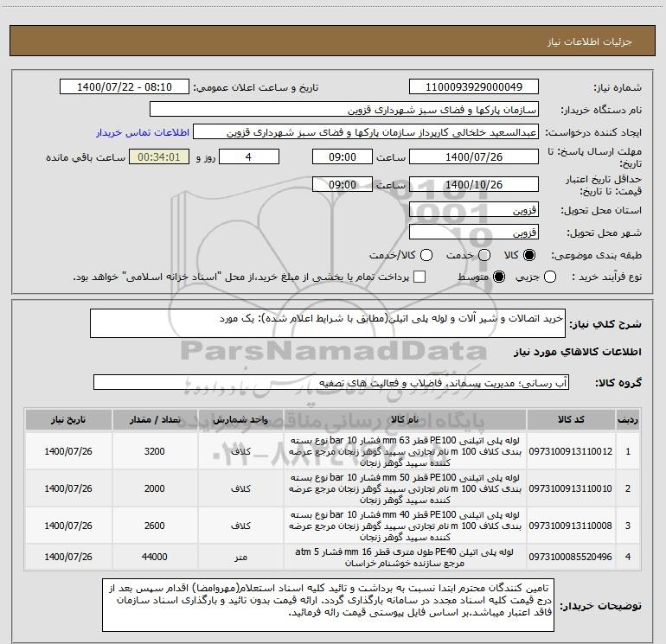Click the price validity date 1400/10/26 field
Screen dimensions: 666x644
[x=474, y=184]
